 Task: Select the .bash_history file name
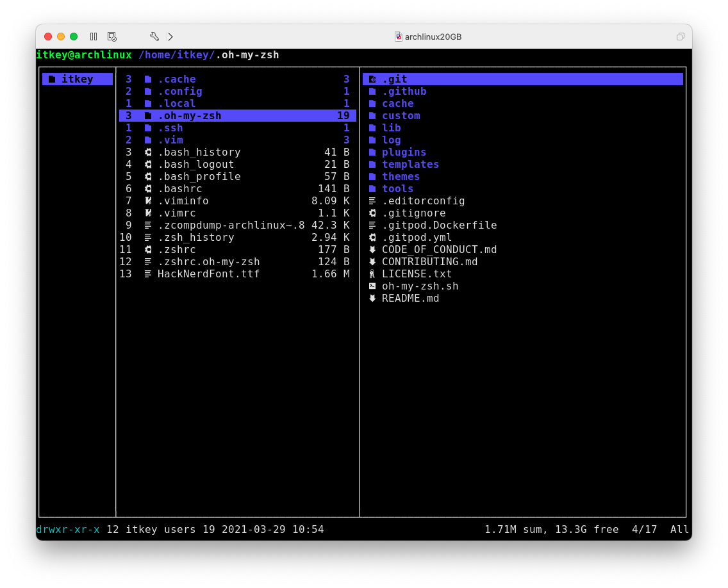[x=199, y=152]
